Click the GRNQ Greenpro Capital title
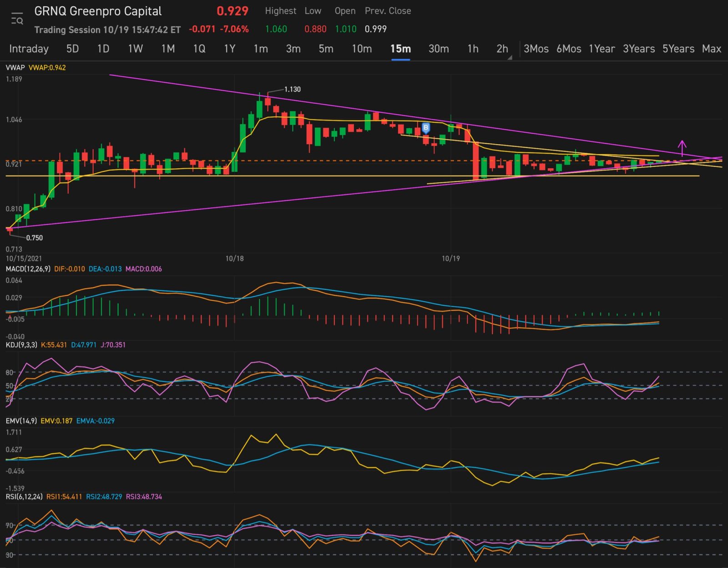This screenshot has width=728, height=568. (98, 11)
